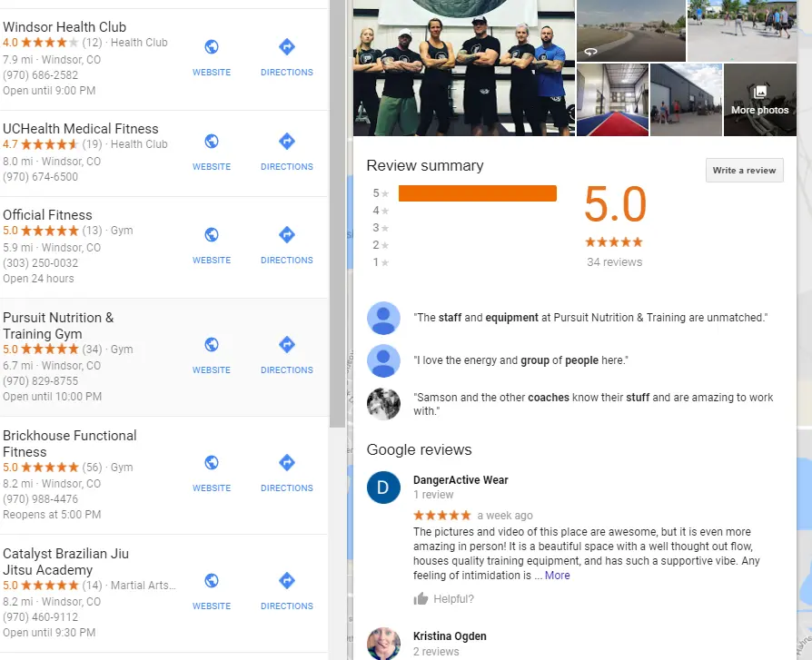The height and width of the screenshot is (660, 812).
Task: Click the thumbs up Helpful icon
Action: click(421, 599)
